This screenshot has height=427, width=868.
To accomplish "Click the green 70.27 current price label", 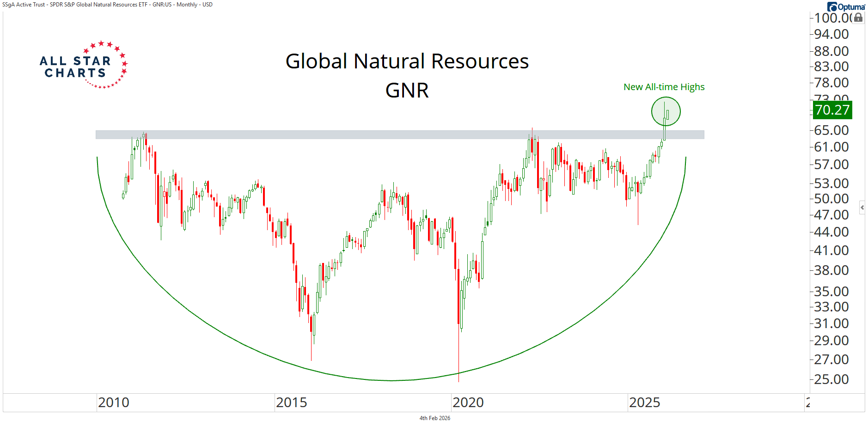I will 832,110.
